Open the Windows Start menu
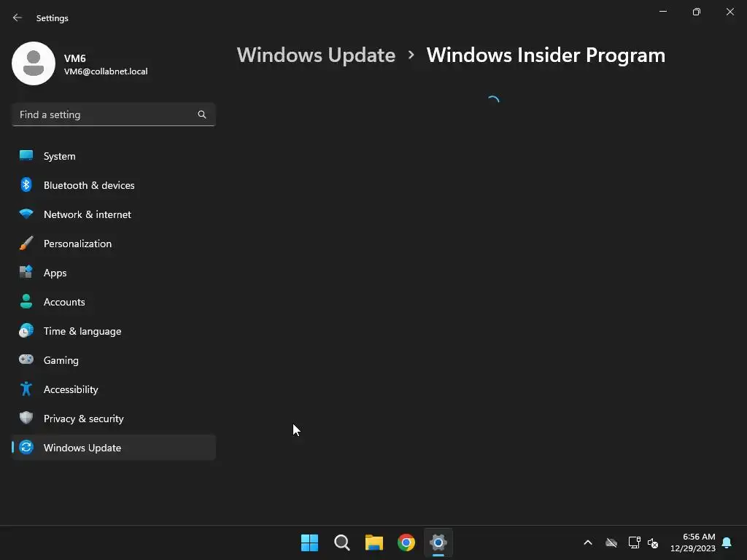 click(x=309, y=542)
